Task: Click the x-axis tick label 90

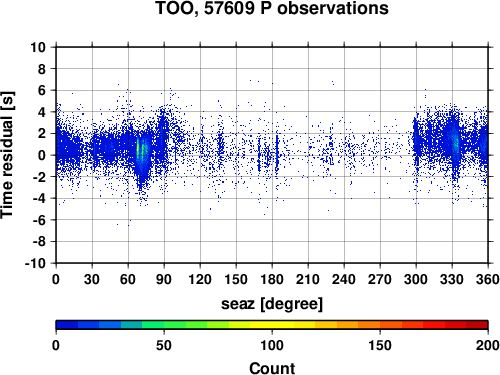Action: point(164,279)
